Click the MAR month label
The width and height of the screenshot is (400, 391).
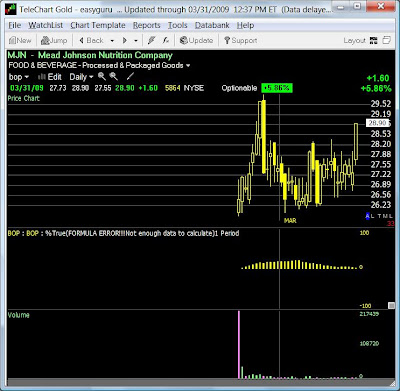[x=290, y=221]
